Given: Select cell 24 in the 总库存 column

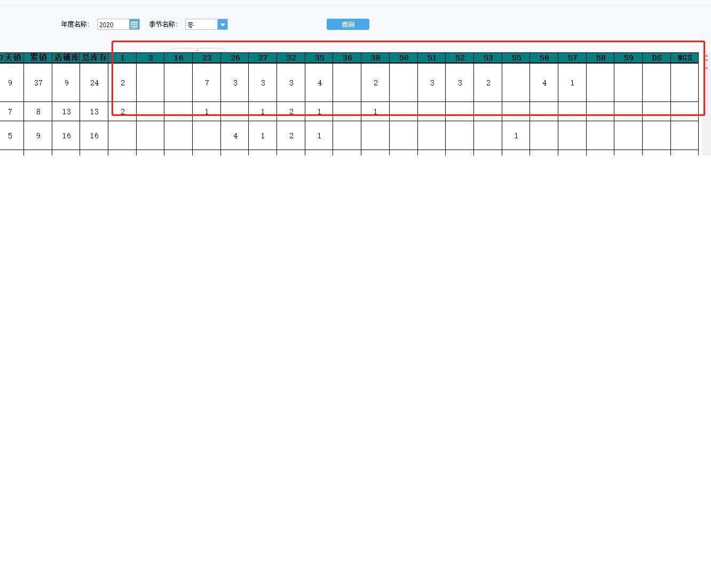Looking at the screenshot, I should pos(94,83).
